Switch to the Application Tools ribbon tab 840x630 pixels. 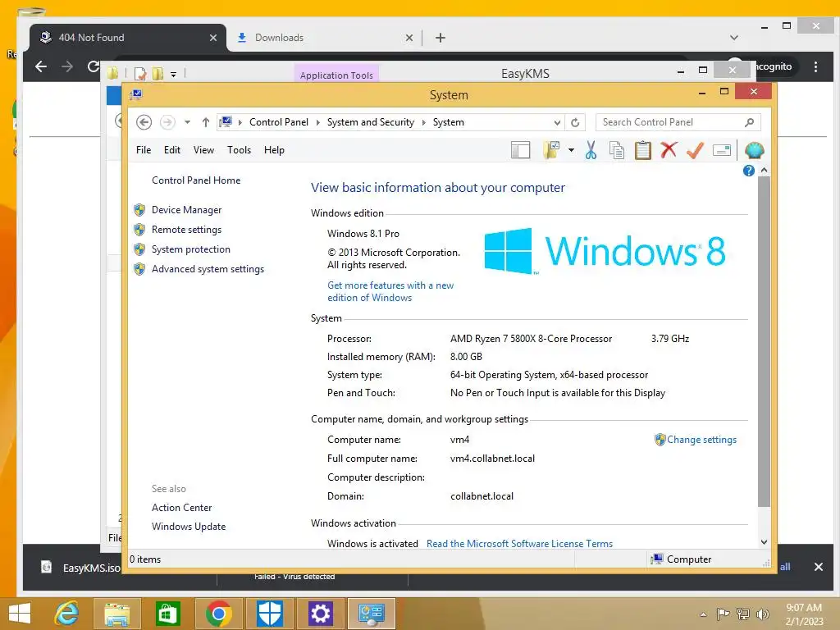click(336, 75)
